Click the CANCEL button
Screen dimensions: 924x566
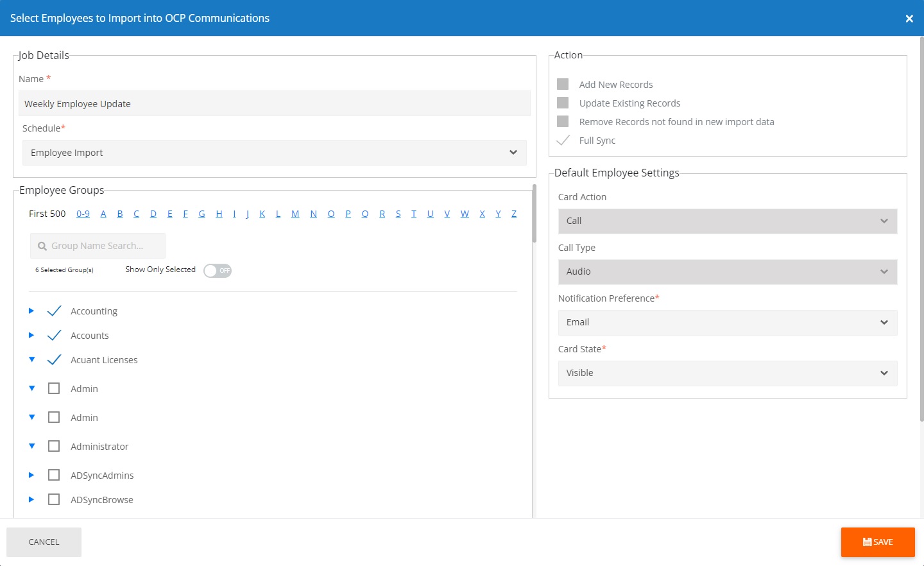[x=44, y=542]
